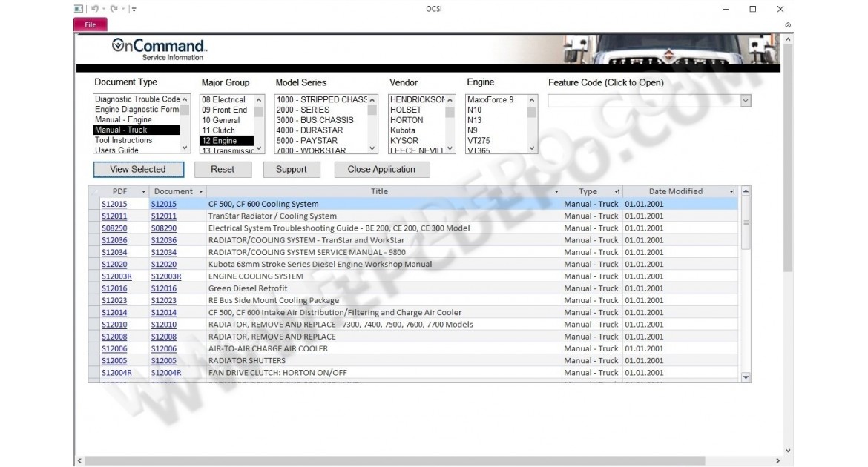Select 'Diagnostic Trouble Code' document type
Screen dimensions: 868x467
coord(136,99)
